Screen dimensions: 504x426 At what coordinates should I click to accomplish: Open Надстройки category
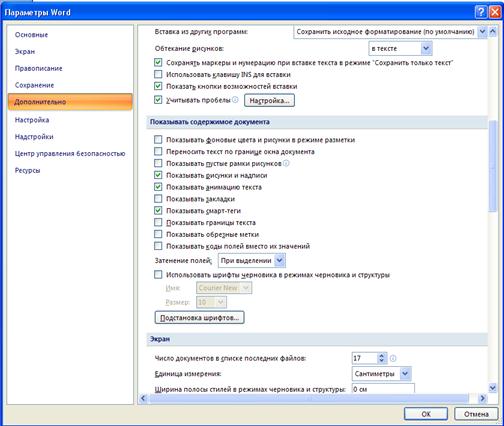click(34, 137)
